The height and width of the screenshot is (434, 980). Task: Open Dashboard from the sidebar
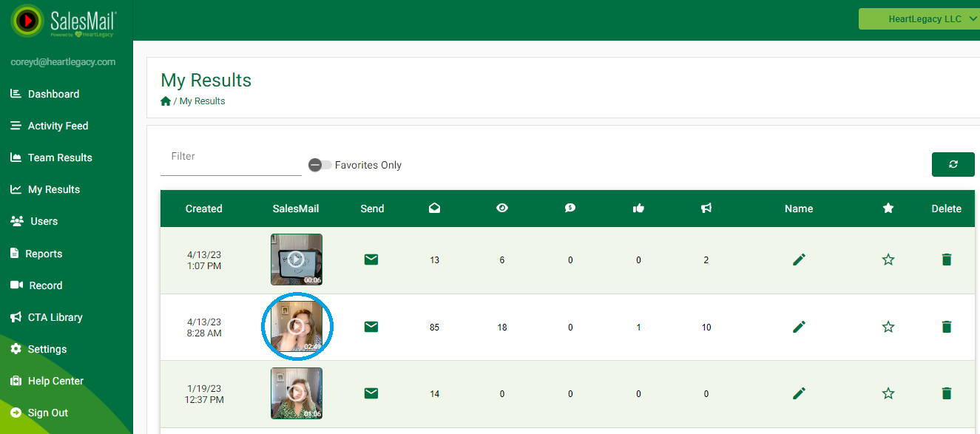coord(53,94)
